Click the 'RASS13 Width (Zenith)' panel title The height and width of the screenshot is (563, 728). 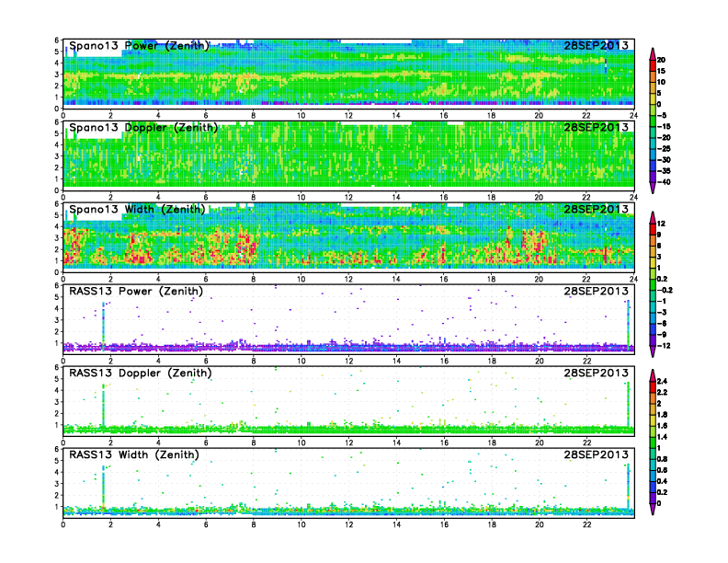point(133,454)
